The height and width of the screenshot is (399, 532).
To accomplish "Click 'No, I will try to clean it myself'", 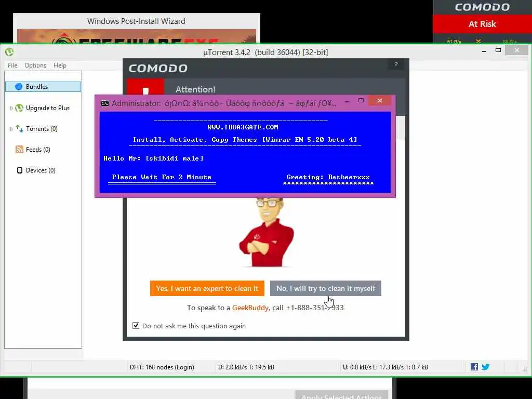I will point(326,288).
